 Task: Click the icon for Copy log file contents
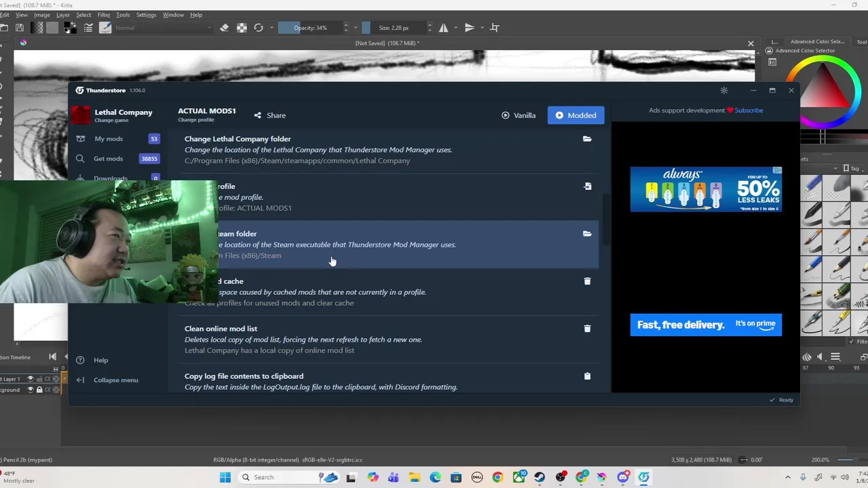click(x=587, y=376)
